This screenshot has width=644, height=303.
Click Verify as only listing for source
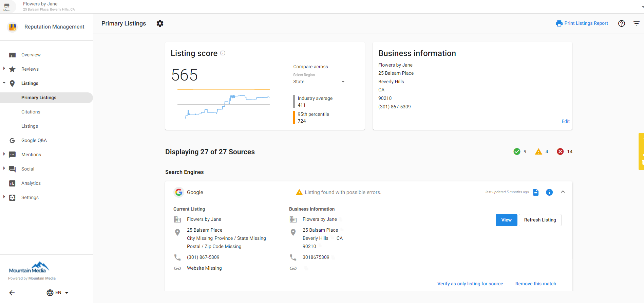[x=470, y=284]
